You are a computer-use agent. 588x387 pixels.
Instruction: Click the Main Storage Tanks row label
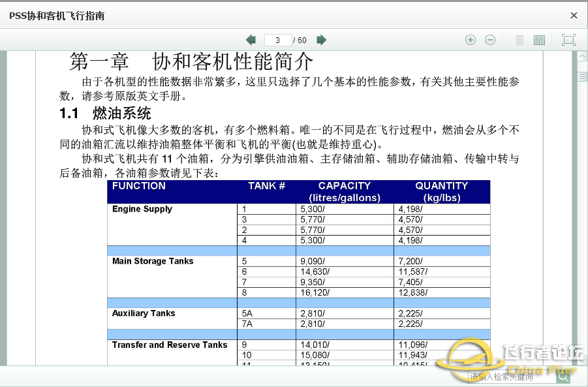[x=153, y=261]
